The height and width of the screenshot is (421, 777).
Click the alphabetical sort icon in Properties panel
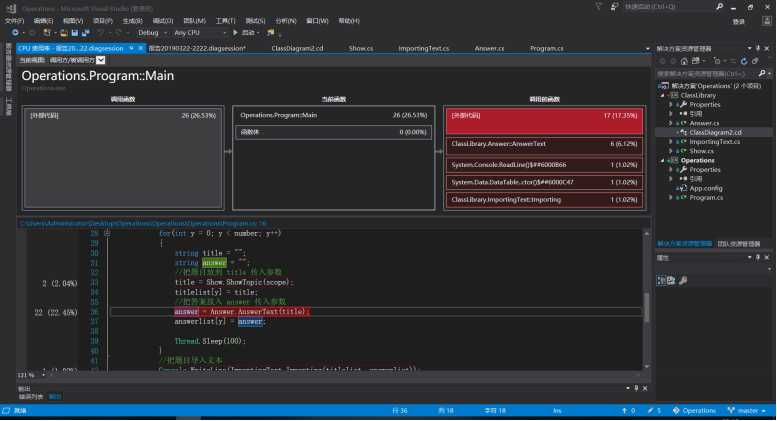coord(671,280)
